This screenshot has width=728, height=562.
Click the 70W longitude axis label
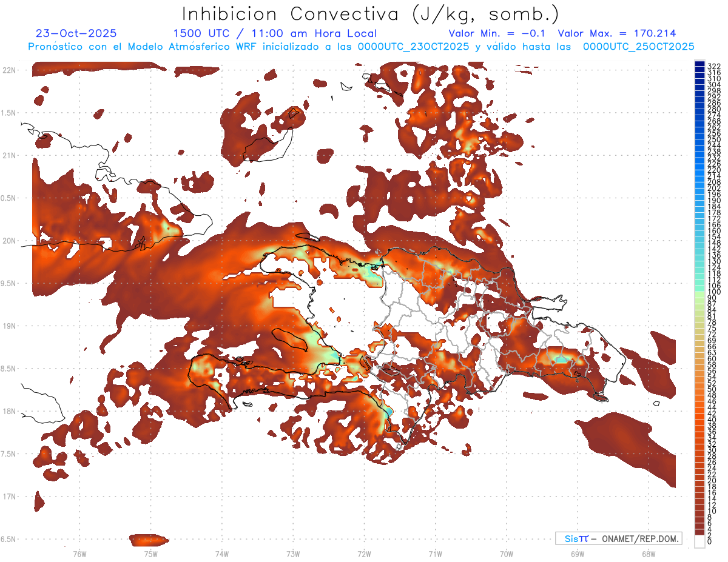click(506, 554)
